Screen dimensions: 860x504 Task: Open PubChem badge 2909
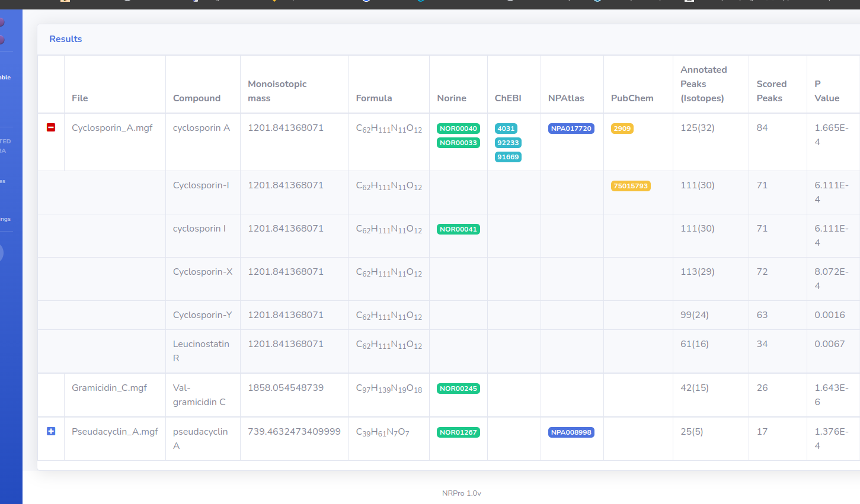pos(622,129)
